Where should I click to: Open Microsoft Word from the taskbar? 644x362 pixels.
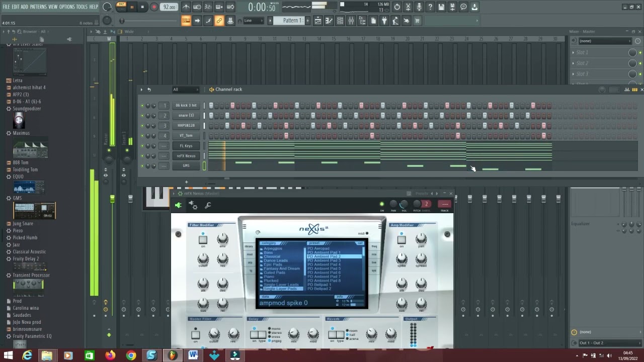point(193,356)
